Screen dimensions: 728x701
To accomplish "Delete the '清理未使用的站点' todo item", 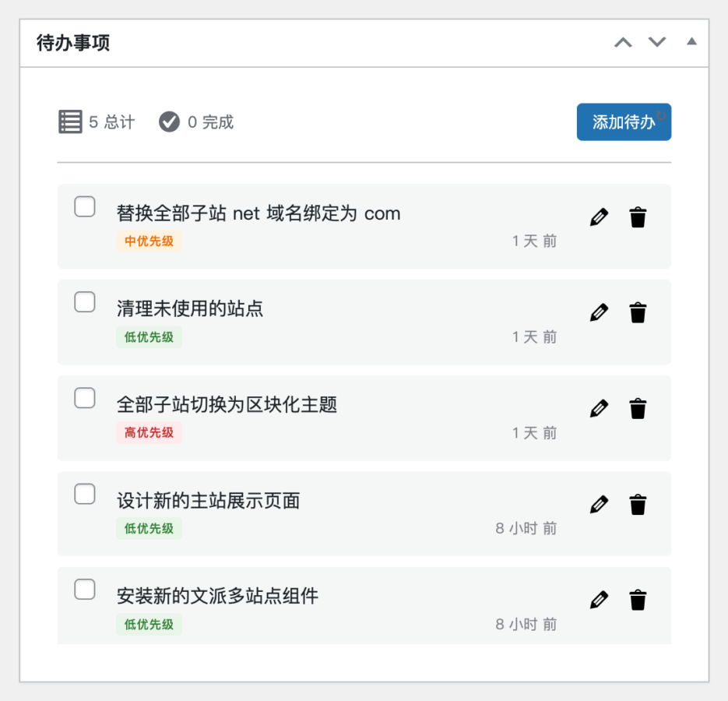I will click(638, 313).
